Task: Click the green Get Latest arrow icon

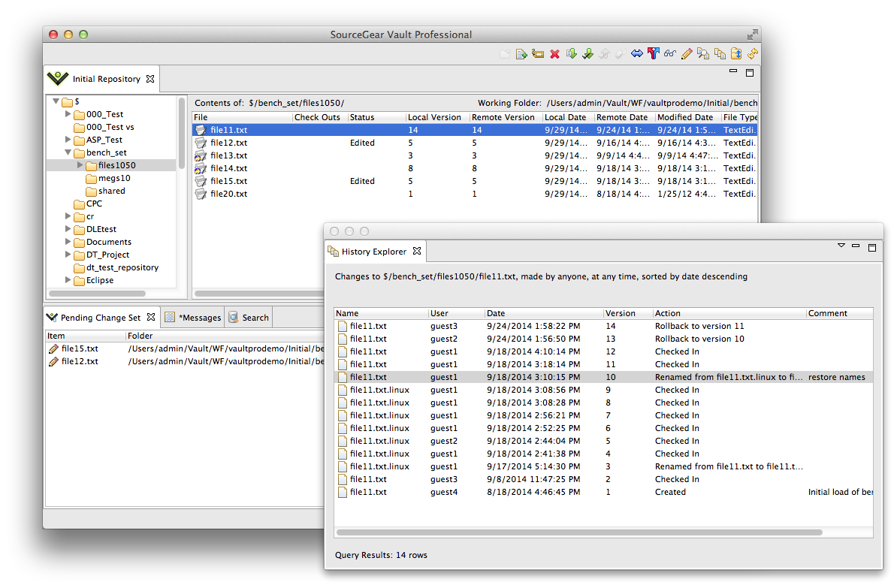Action: click(x=571, y=54)
